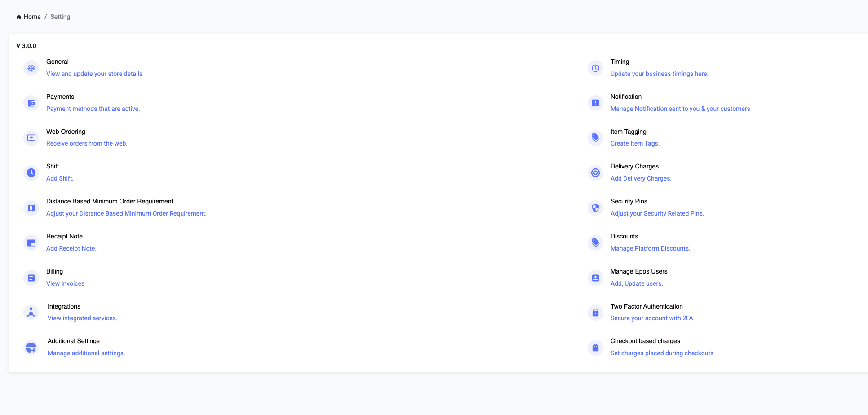Click 'Create Item Tags' link
868x415 pixels.
click(x=635, y=143)
